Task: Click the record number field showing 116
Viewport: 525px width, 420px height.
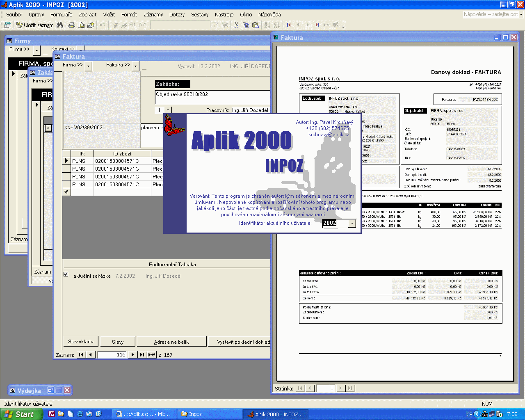Action: (x=112, y=355)
